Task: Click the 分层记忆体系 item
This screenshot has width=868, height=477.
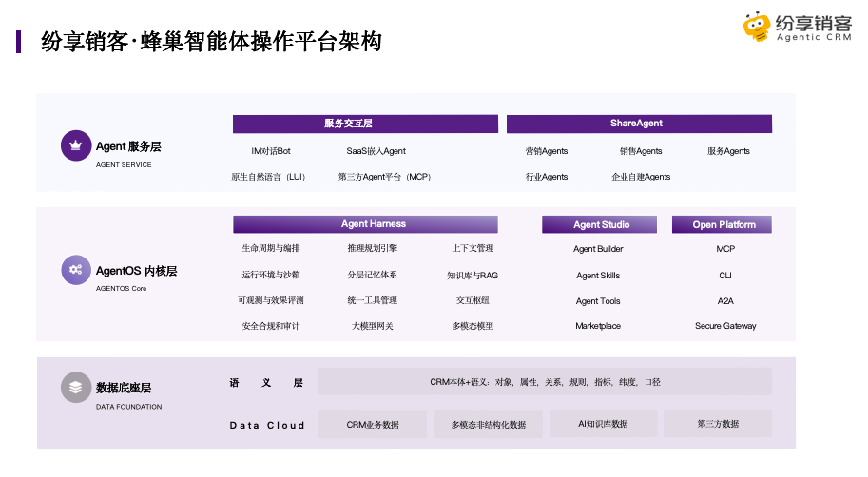Action: [373, 275]
